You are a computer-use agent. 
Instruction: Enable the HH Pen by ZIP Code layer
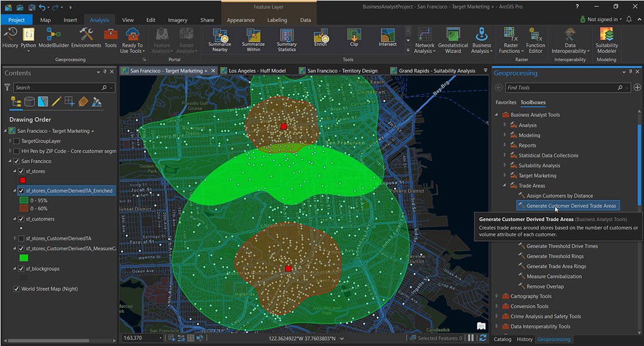point(17,151)
